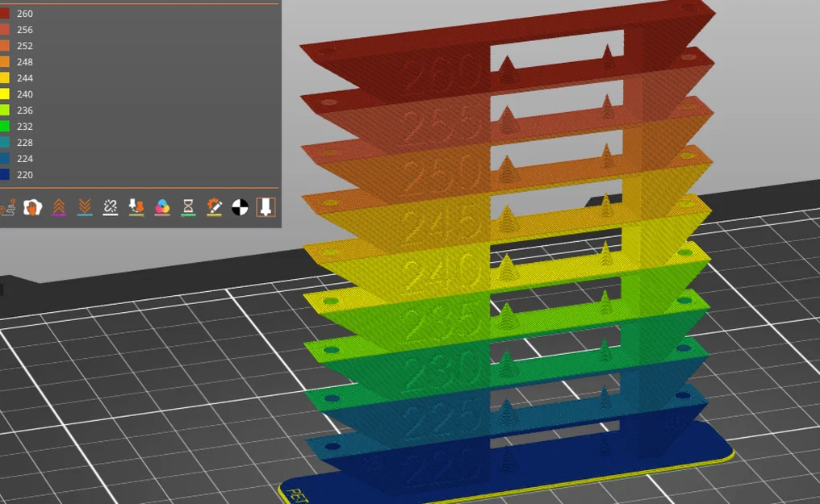Select the legend value "220"
Screen dimensions: 820x504
pyautogui.click(x=24, y=175)
